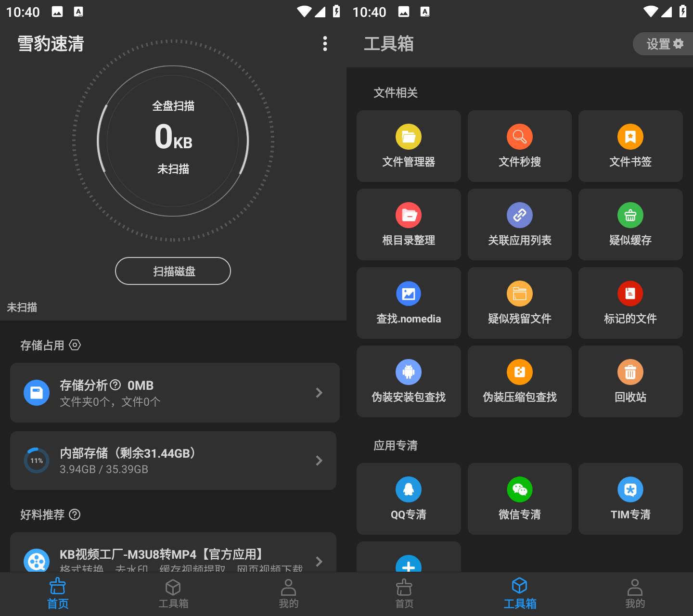Screen dimensions: 693x616
Task: Open the 关联应用列表 associated apps list
Action: (x=519, y=224)
